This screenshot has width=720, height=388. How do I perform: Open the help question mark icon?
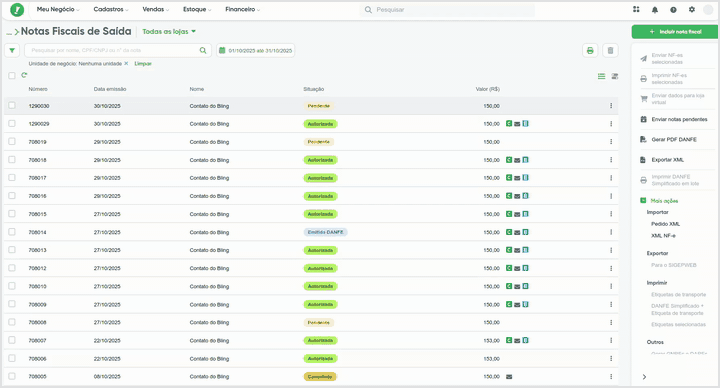coord(673,10)
